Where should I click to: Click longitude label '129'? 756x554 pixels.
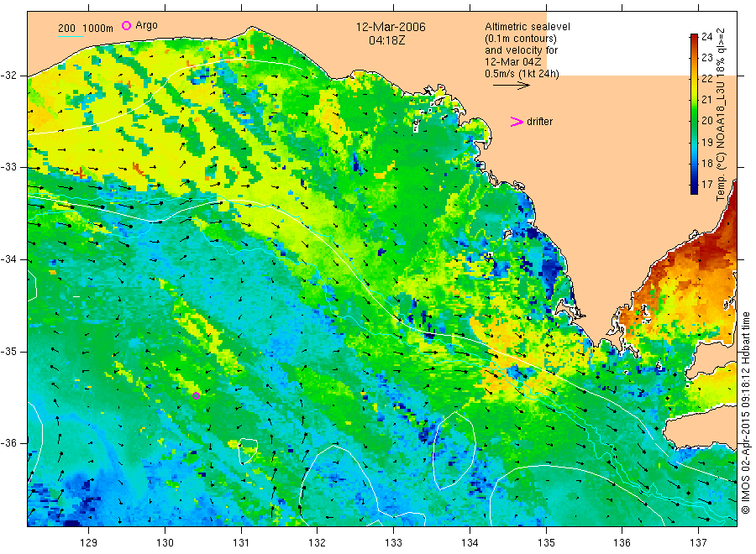click(x=89, y=543)
